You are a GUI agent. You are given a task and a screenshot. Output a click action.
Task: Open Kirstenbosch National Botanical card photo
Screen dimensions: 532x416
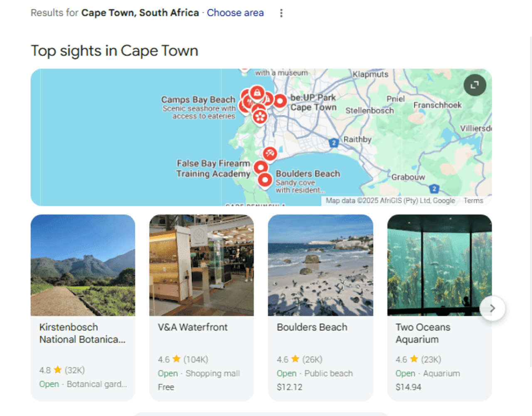tap(83, 265)
